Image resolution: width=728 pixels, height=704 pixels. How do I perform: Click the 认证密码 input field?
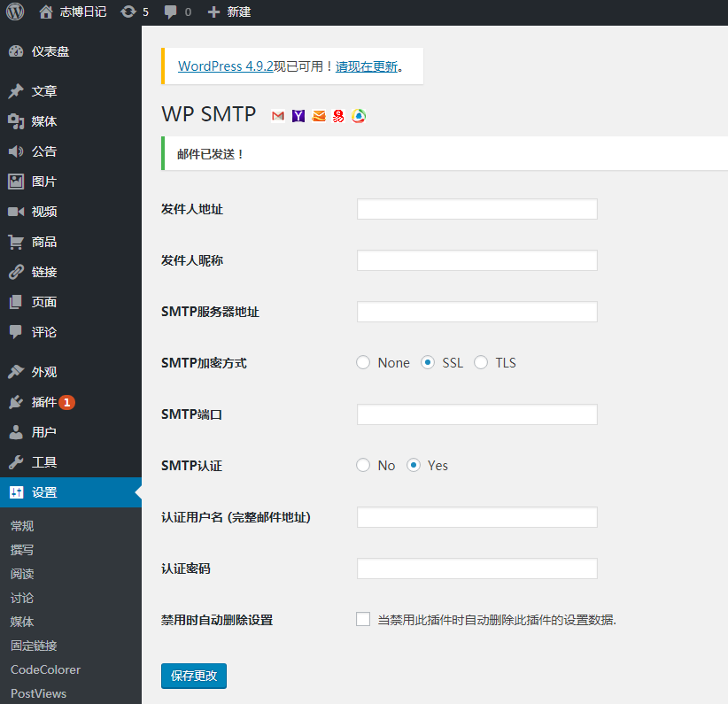click(477, 569)
